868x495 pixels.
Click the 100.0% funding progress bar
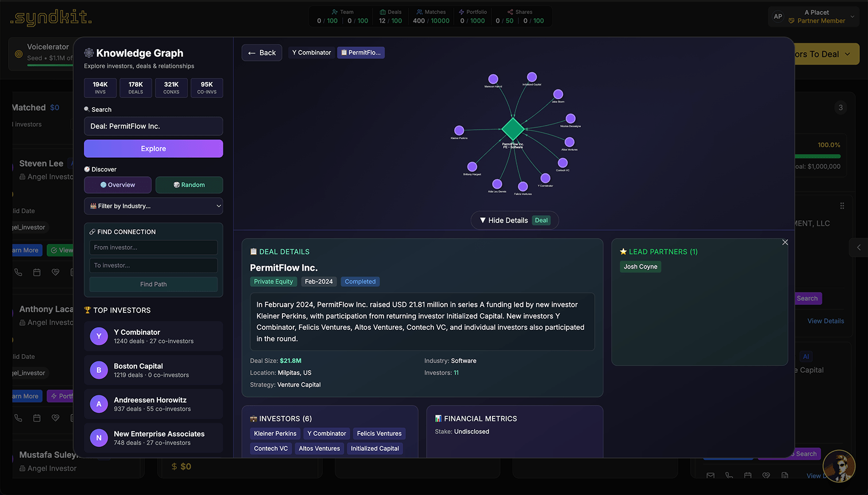[x=817, y=156]
